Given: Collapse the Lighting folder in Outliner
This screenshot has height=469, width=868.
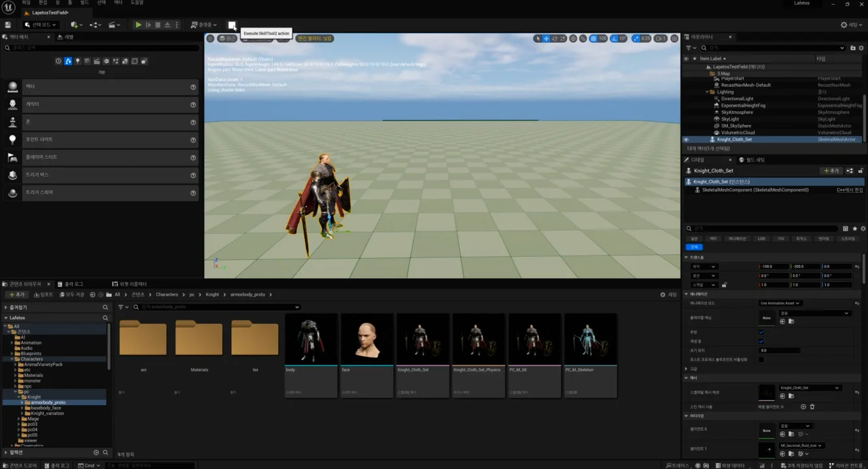Looking at the screenshot, I should click(x=707, y=92).
